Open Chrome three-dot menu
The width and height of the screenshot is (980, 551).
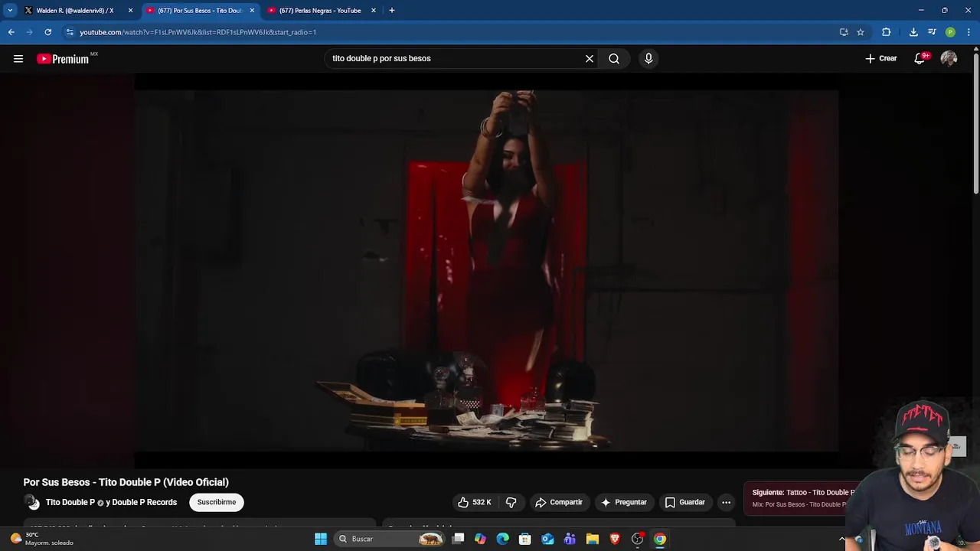pos(969,32)
